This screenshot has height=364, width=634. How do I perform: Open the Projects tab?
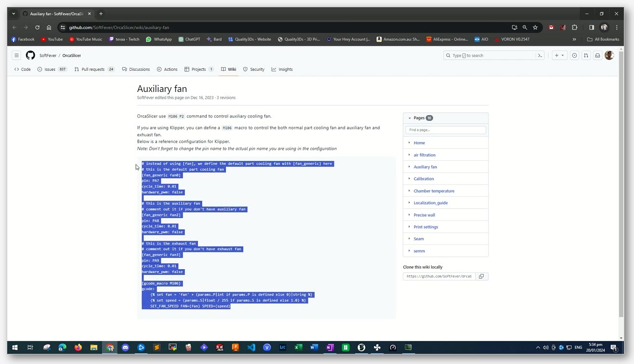(199, 69)
